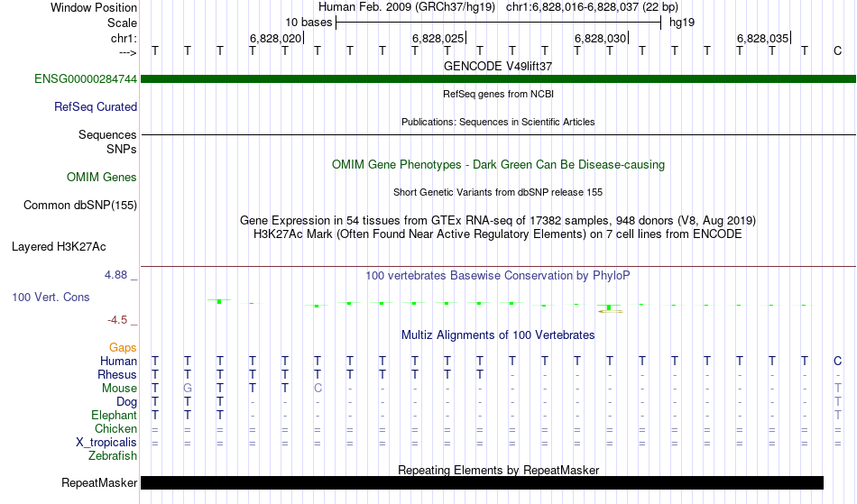Select the 6,828,025 coordinate marker
The width and height of the screenshot is (857, 504).
pos(438,38)
